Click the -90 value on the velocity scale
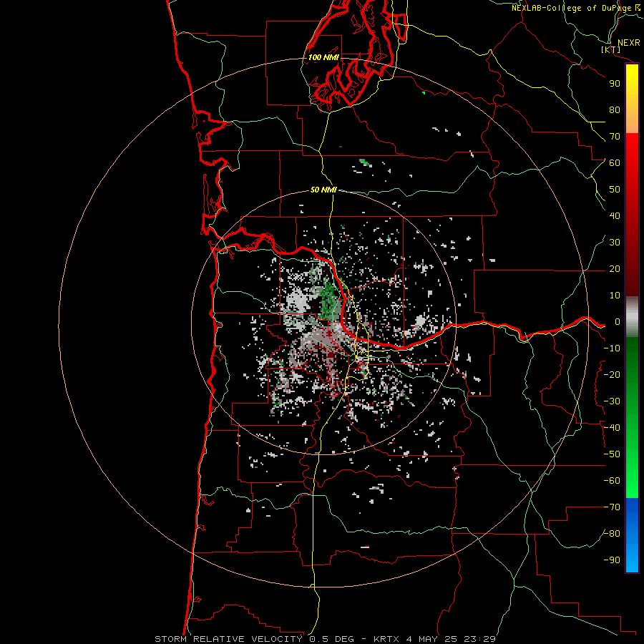This screenshot has width=644, height=644. [612, 560]
